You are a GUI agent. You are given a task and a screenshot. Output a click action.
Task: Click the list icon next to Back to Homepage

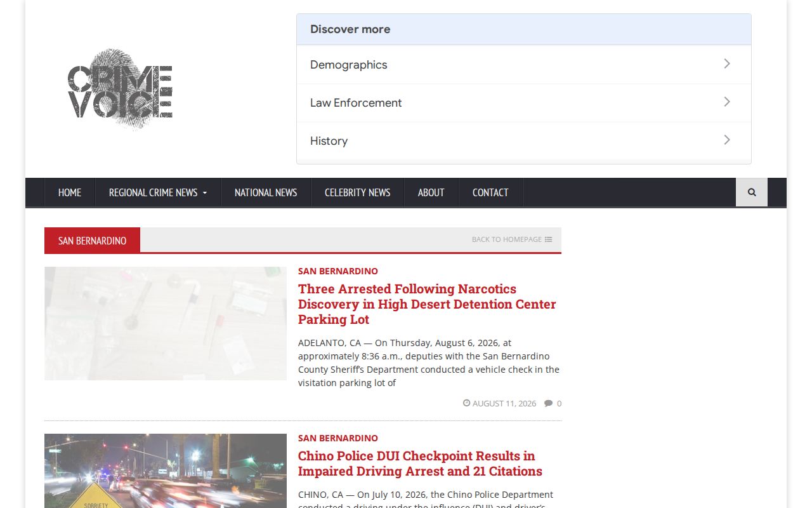549,239
